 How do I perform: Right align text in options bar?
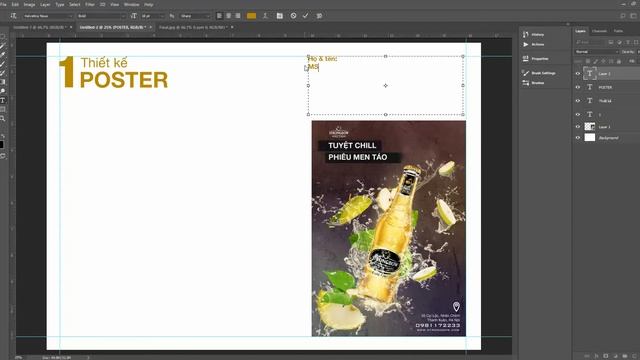(238, 16)
